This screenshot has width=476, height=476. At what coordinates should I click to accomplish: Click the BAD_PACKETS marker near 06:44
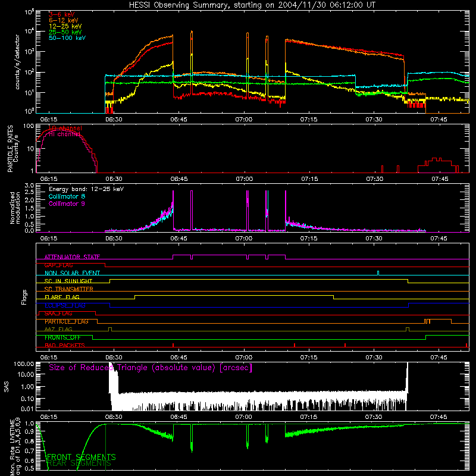pyautogui.click(x=173, y=345)
